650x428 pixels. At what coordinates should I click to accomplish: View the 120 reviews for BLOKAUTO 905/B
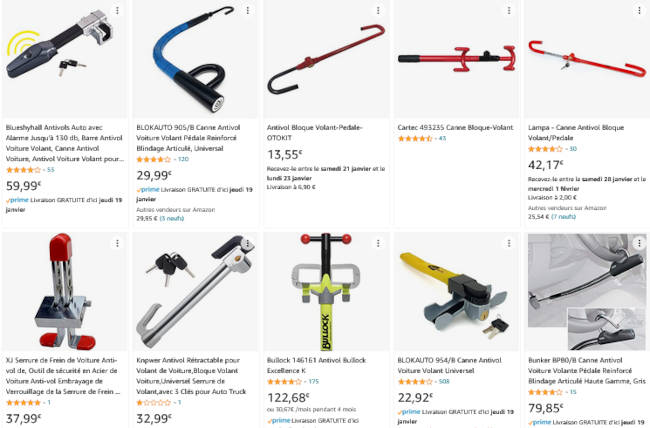tap(183, 159)
